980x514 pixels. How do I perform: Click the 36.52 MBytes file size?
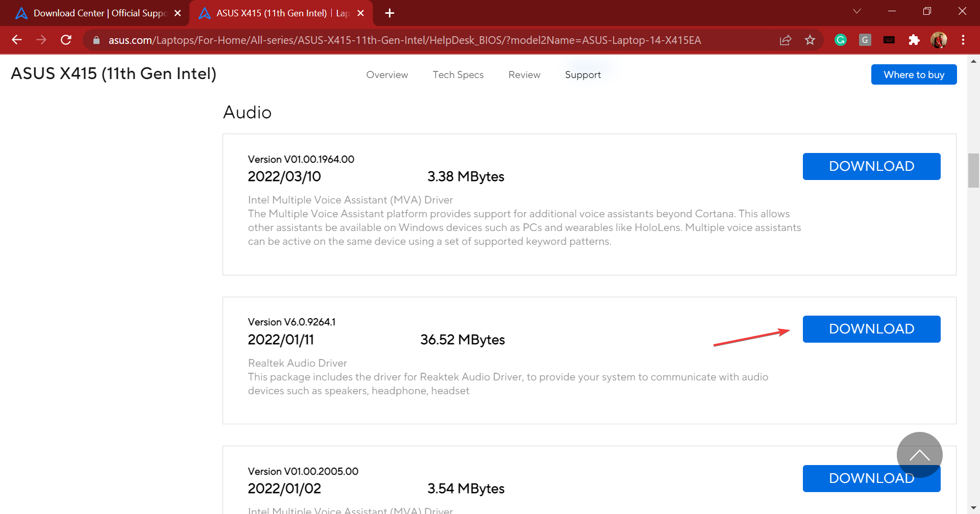coord(462,340)
